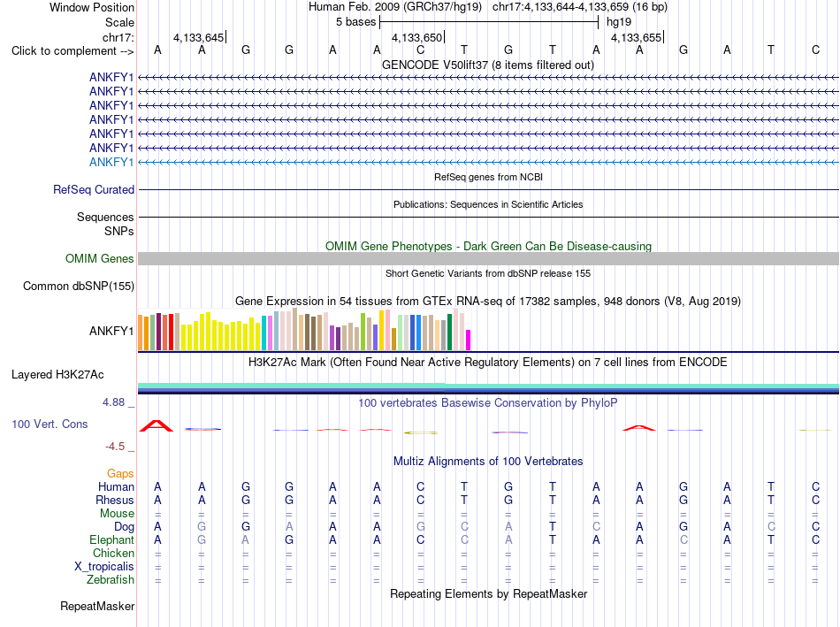Click '100 vertebrates Basewise Conservation by PhyloP' title
Image resolution: width=840 pixels, height=627 pixels.
488,402
